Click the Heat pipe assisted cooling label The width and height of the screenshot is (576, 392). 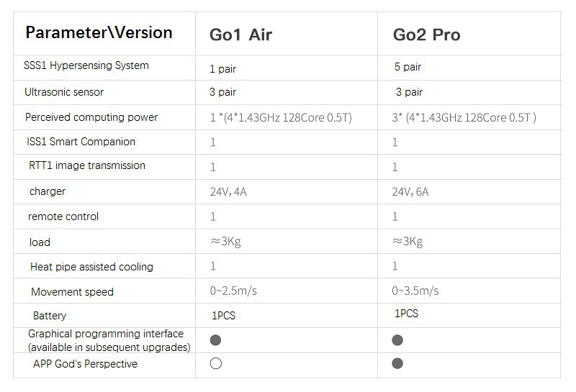(91, 267)
